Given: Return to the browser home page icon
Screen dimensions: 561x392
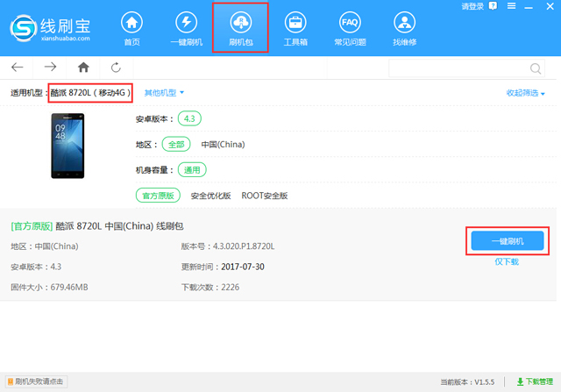Looking at the screenshot, I should (83, 67).
